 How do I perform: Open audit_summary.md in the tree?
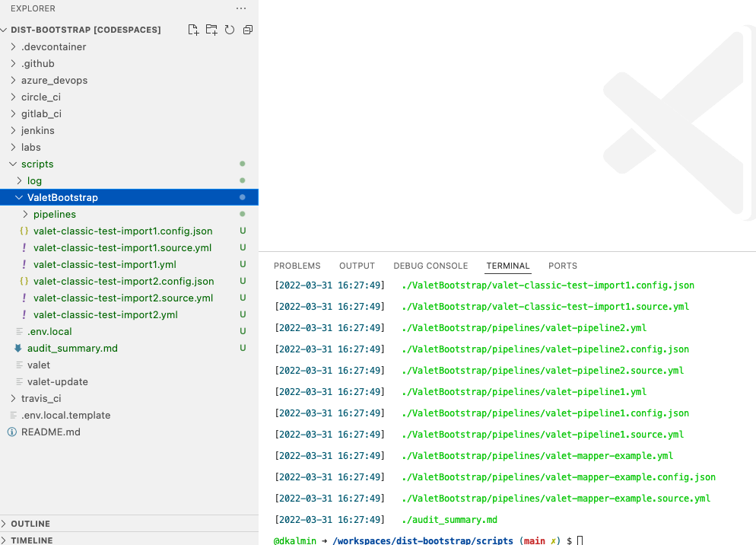[72, 348]
